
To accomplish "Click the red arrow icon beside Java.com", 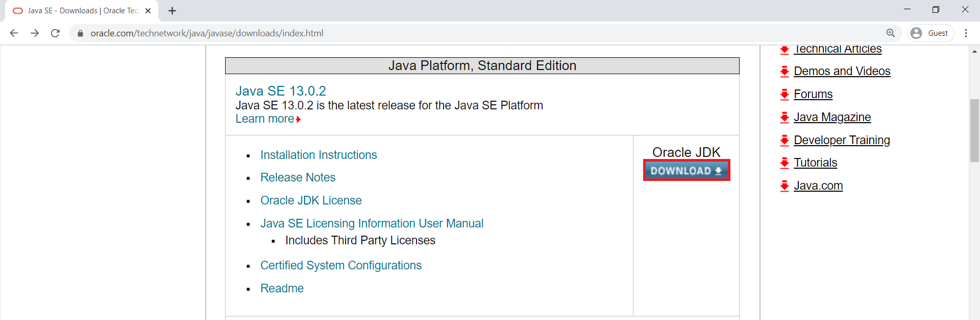I will tap(785, 186).
